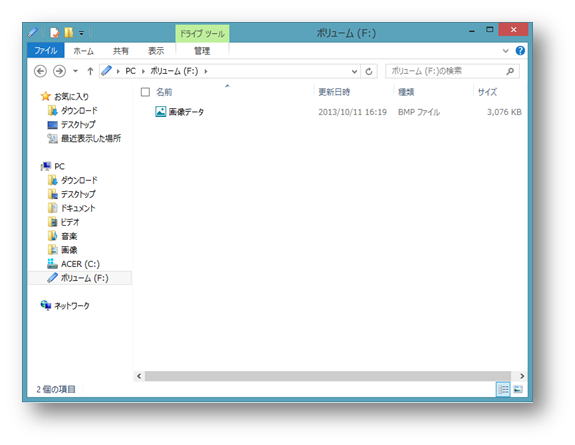Switch to details view layout icon

pos(503,389)
